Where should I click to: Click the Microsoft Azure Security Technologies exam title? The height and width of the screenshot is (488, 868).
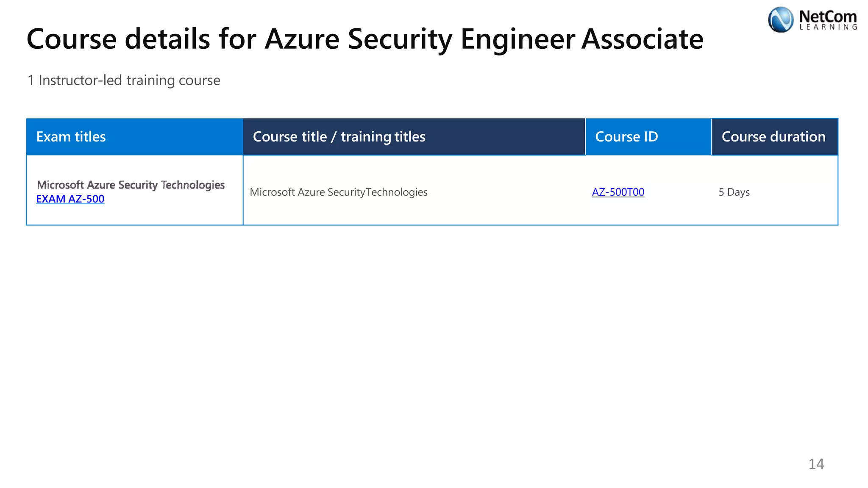coord(131,185)
